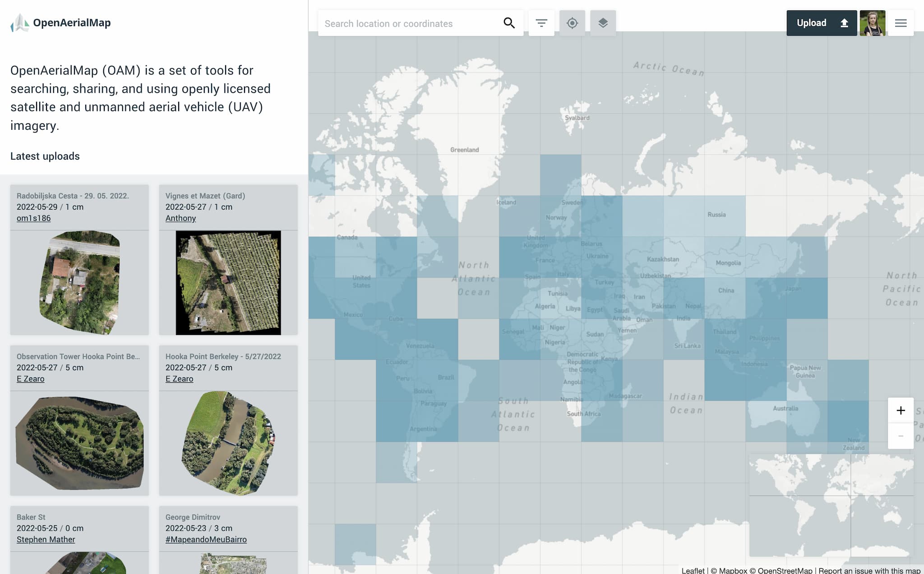Click the 'Baker St' card title

(31, 517)
